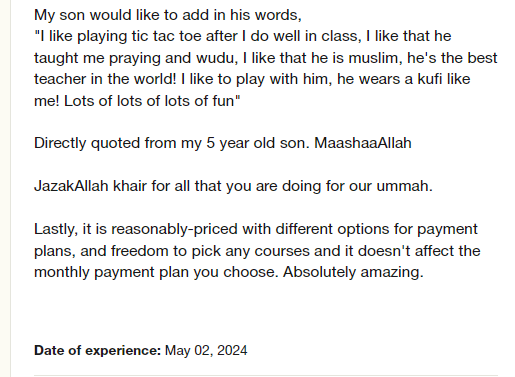Click the 'Date of experience:' label

(x=97, y=351)
